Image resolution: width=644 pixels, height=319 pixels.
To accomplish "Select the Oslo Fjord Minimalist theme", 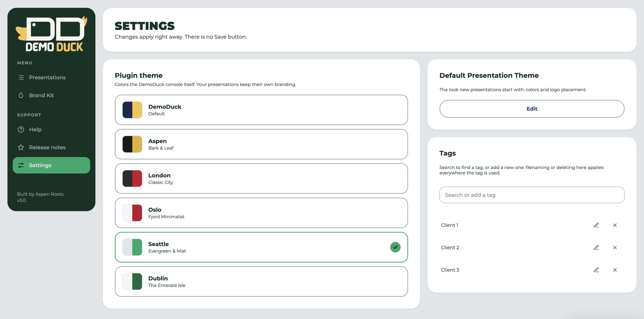I will tap(261, 213).
